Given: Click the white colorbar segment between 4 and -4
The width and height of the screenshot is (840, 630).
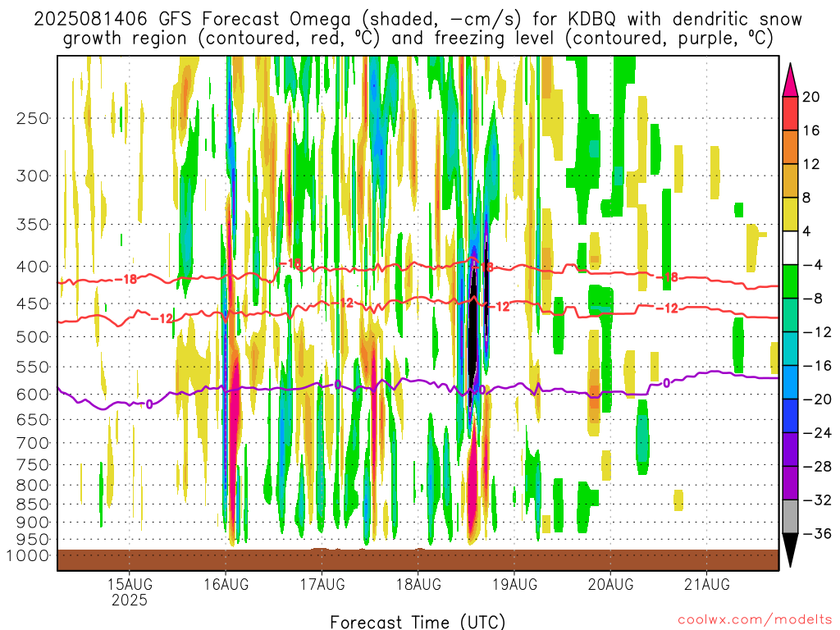Looking at the screenshot, I should [790, 248].
